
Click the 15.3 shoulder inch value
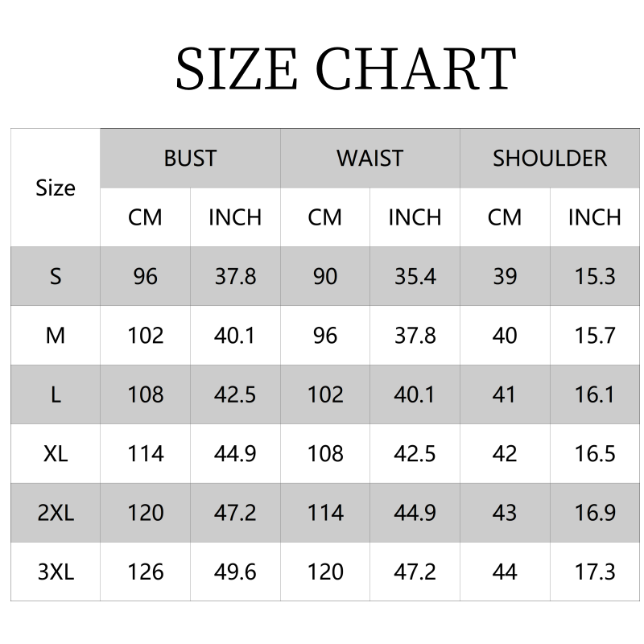[595, 276]
